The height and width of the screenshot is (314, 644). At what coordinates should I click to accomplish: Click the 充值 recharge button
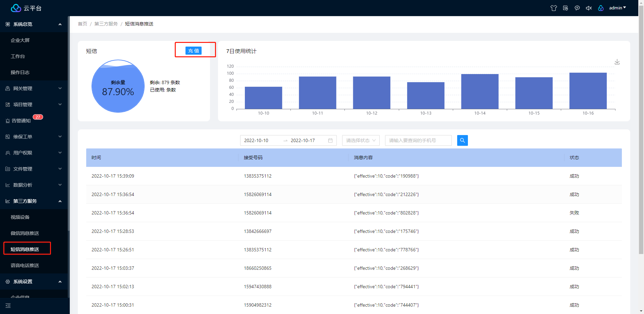coord(194,51)
